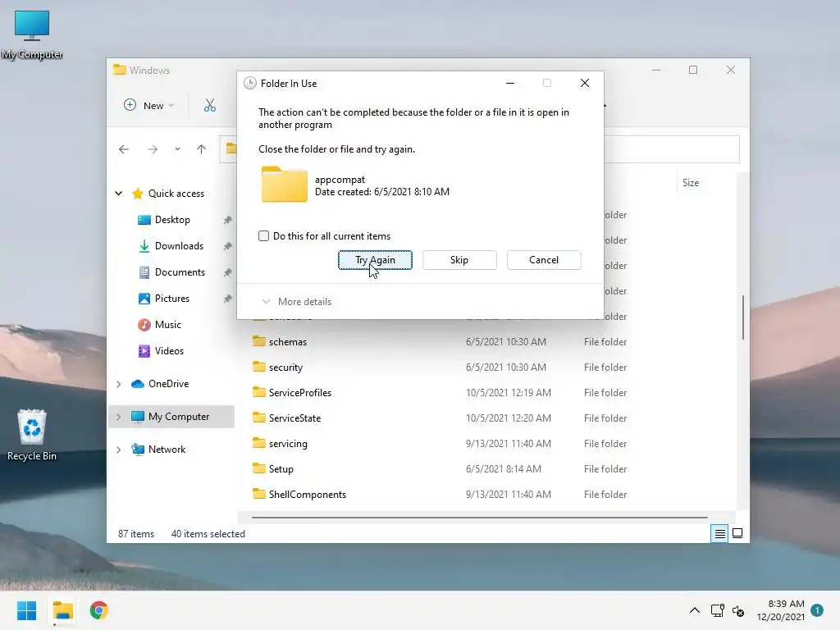The height and width of the screenshot is (630, 840).
Task: Expand the OneDrive tree node
Action: click(119, 384)
